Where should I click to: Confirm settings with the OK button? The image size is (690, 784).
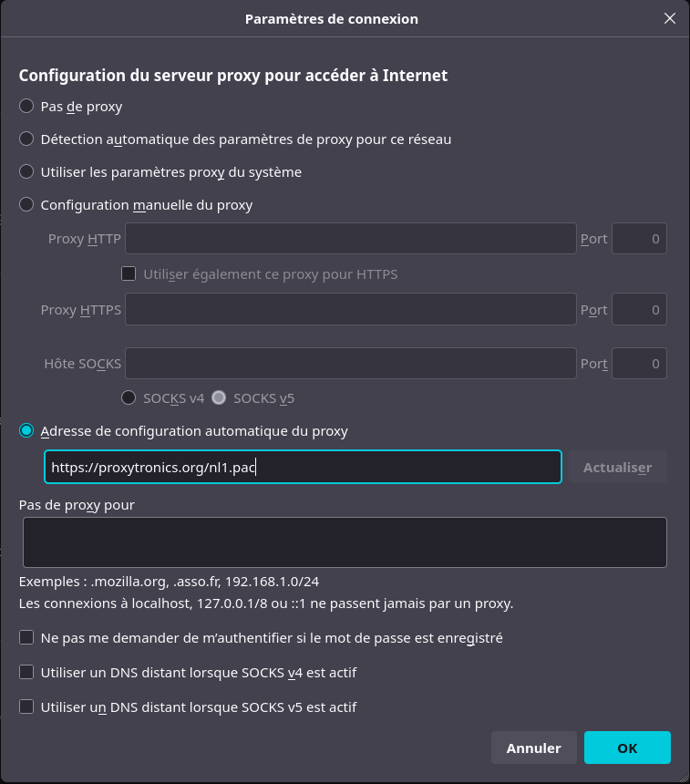[627, 748]
